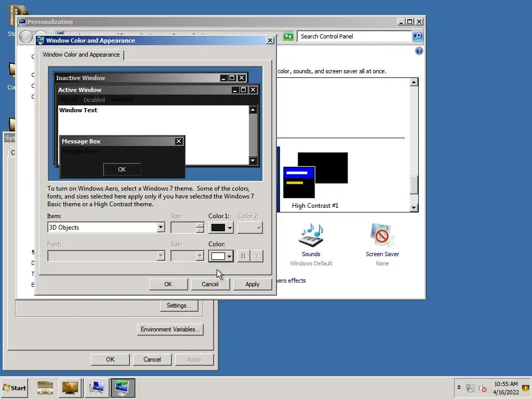This screenshot has height=399, width=532.
Task: Toggle the Bold font button
Action: [x=243, y=256]
